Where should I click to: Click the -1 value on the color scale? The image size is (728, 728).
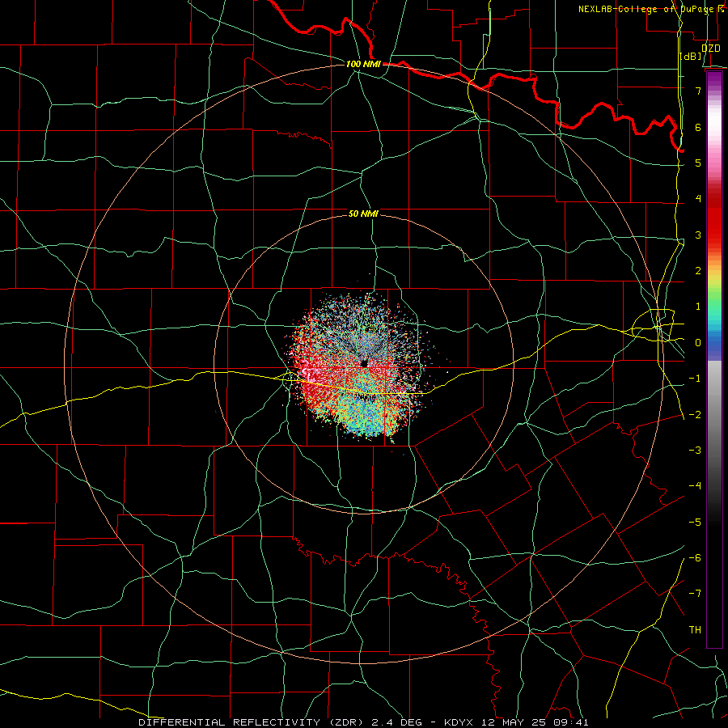click(695, 379)
